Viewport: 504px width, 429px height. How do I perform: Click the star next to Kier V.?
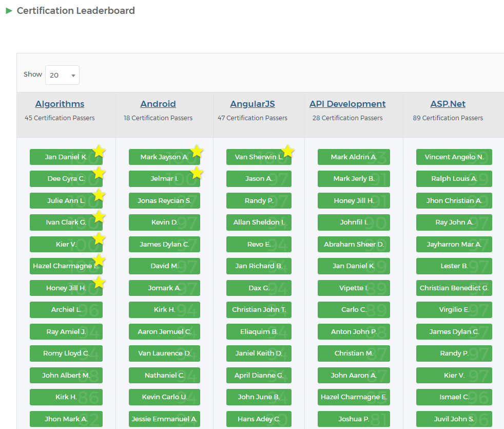tap(99, 238)
